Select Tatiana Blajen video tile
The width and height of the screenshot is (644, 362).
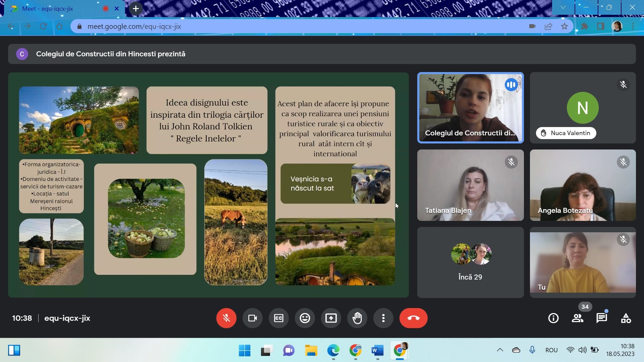[x=470, y=185]
